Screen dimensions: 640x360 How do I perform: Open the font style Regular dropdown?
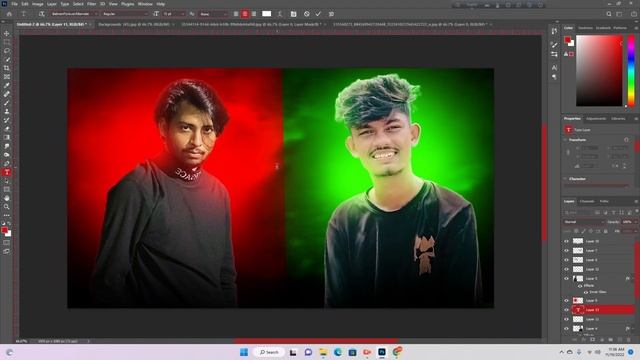point(125,14)
